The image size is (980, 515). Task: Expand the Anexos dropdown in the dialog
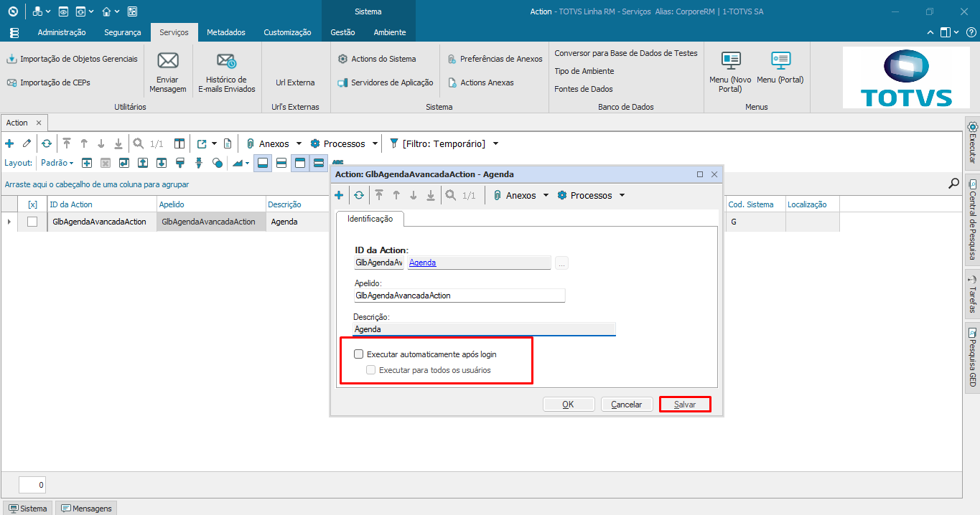[546, 195]
